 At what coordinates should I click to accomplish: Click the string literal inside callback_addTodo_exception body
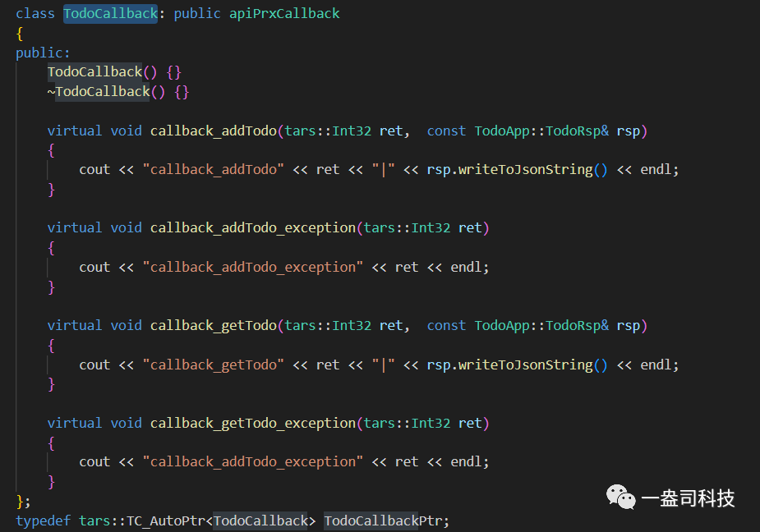click(x=252, y=267)
